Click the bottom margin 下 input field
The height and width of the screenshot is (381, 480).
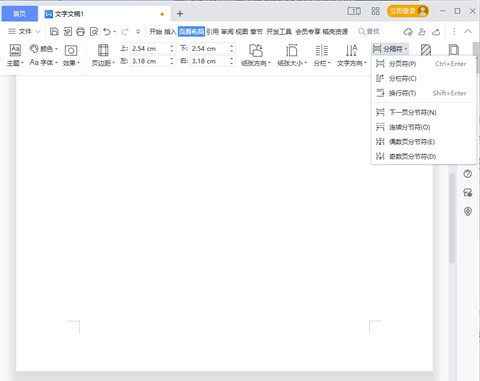(210, 48)
